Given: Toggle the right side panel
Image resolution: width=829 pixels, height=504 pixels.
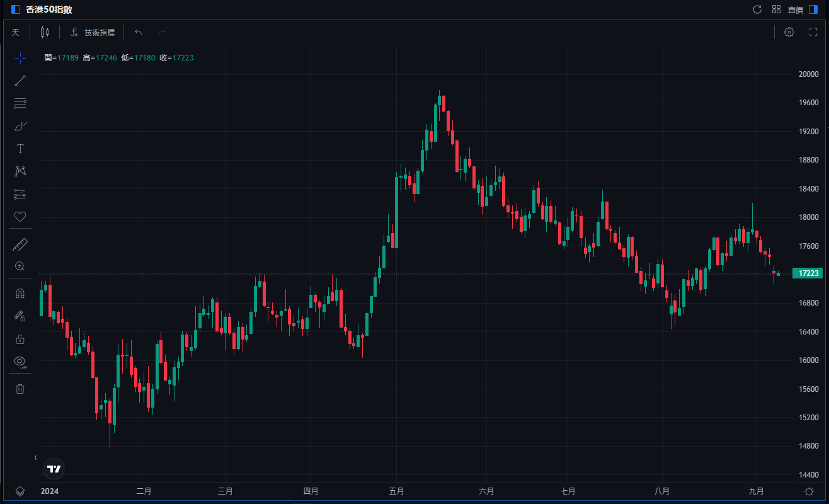Looking at the screenshot, I should click(813, 9).
